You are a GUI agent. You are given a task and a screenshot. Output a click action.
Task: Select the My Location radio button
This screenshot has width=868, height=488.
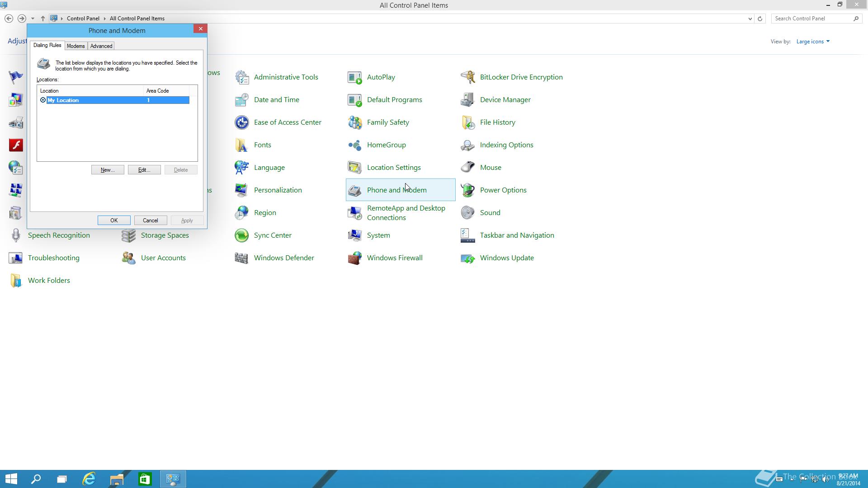(x=43, y=100)
